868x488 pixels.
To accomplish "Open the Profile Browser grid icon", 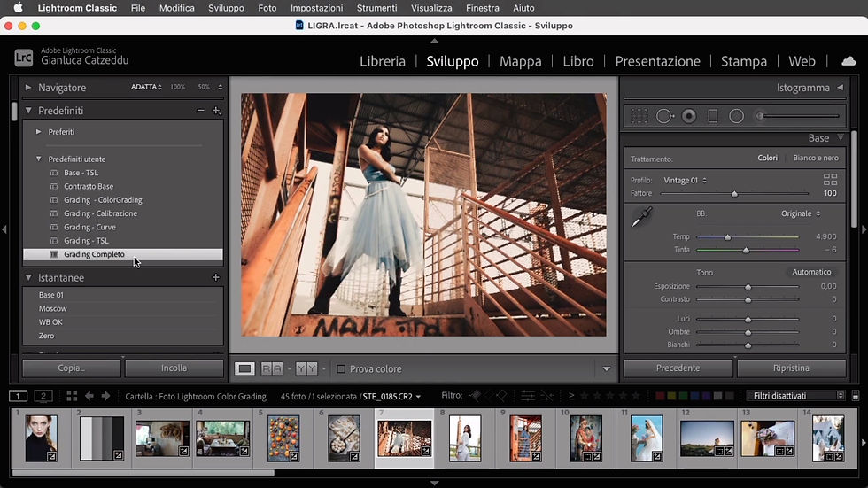I will 830,179.
